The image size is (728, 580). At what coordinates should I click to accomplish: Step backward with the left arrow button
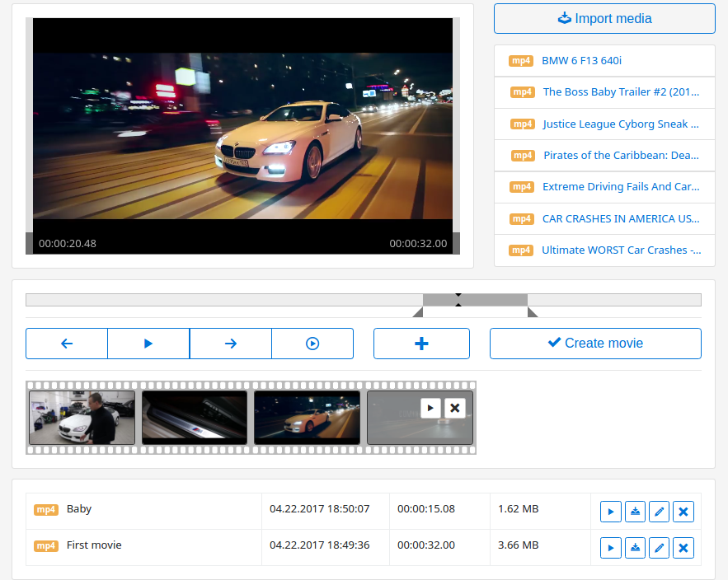(67, 344)
